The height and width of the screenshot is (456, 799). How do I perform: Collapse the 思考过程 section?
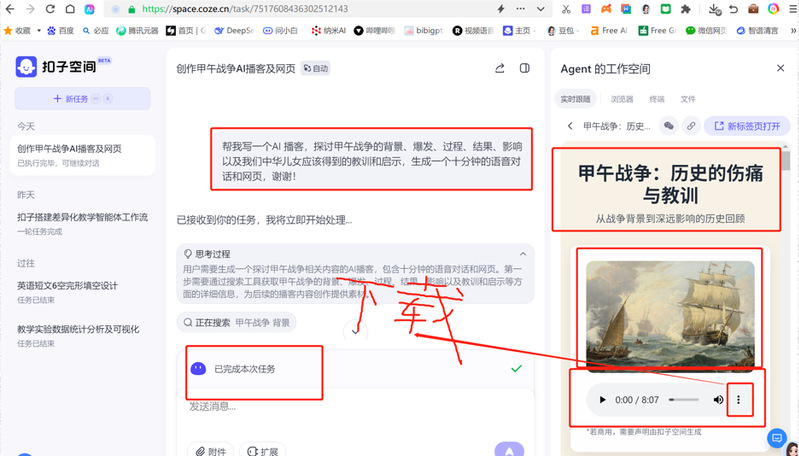click(x=522, y=254)
